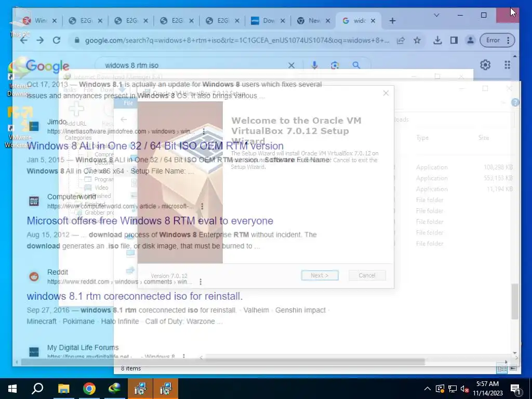Close the 'Win' Chrome tab
Viewport: 532px width, 399px height.
click(x=55, y=21)
